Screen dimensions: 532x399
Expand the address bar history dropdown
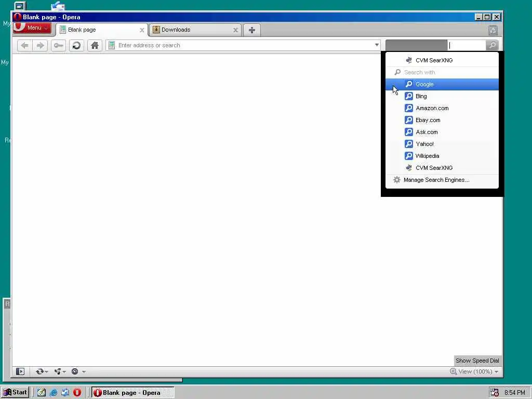coord(377,45)
